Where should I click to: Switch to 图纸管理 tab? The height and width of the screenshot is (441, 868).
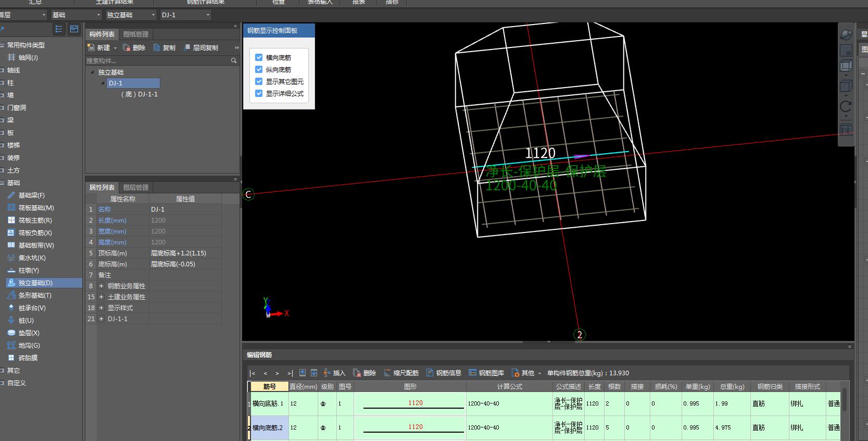pos(136,34)
